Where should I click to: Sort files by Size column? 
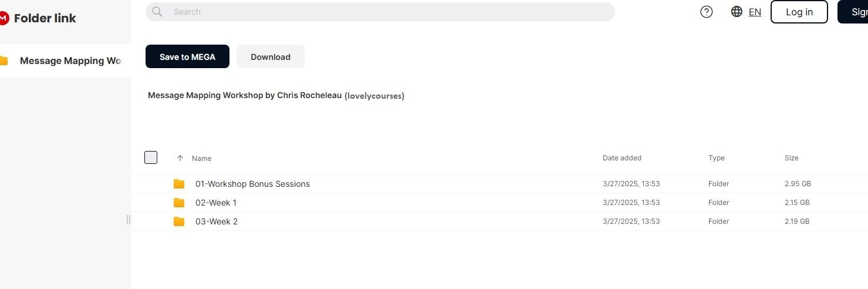(x=791, y=157)
